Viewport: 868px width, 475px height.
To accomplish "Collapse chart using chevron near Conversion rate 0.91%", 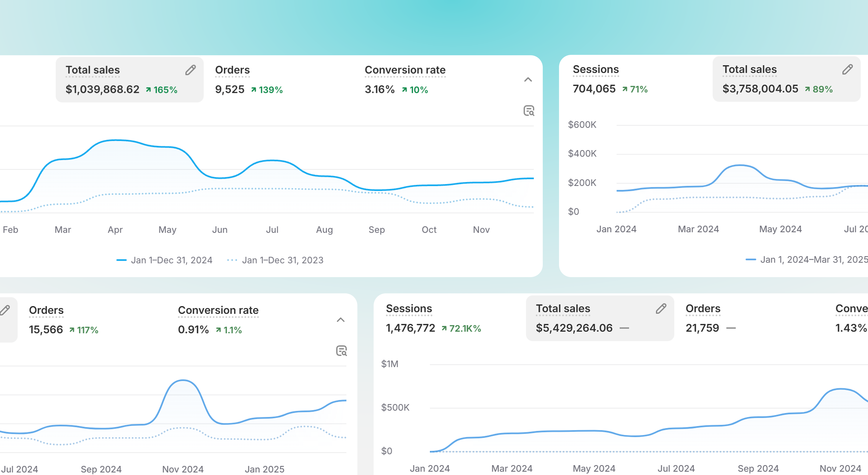I will 341,320.
